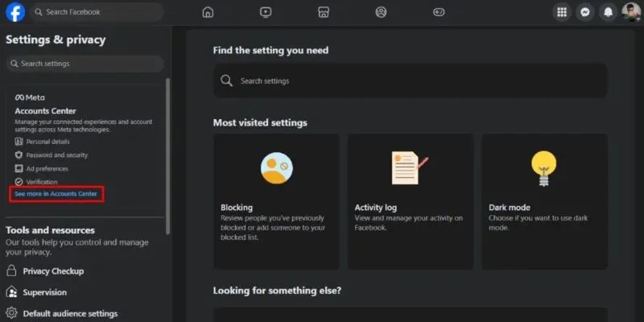The width and height of the screenshot is (644, 322).
Task: Click the Dark mode lightbulb illustration
Action: click(x=544, y=168)
